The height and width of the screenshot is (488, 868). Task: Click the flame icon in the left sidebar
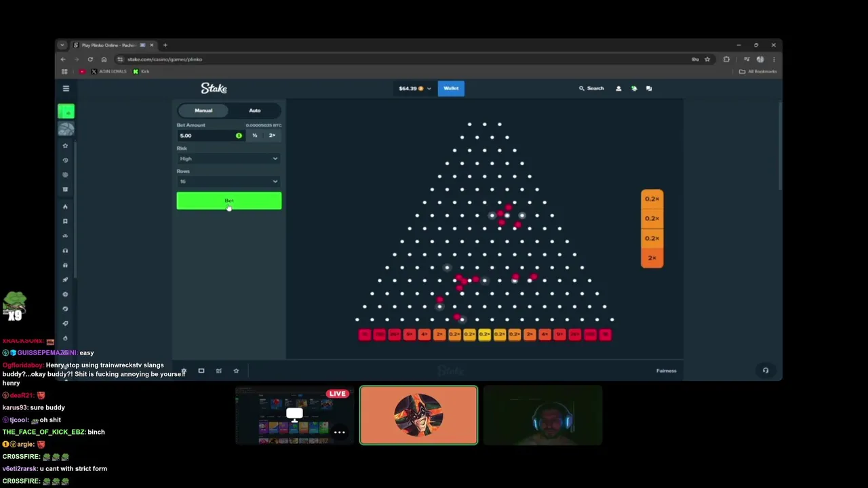pos(66,207)
